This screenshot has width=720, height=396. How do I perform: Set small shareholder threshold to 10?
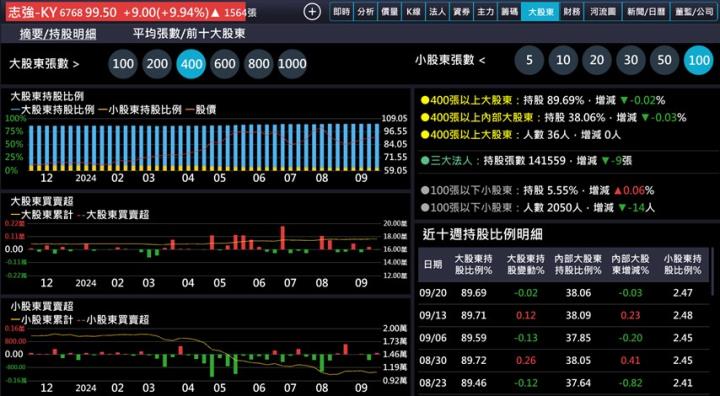coord(563,60)
